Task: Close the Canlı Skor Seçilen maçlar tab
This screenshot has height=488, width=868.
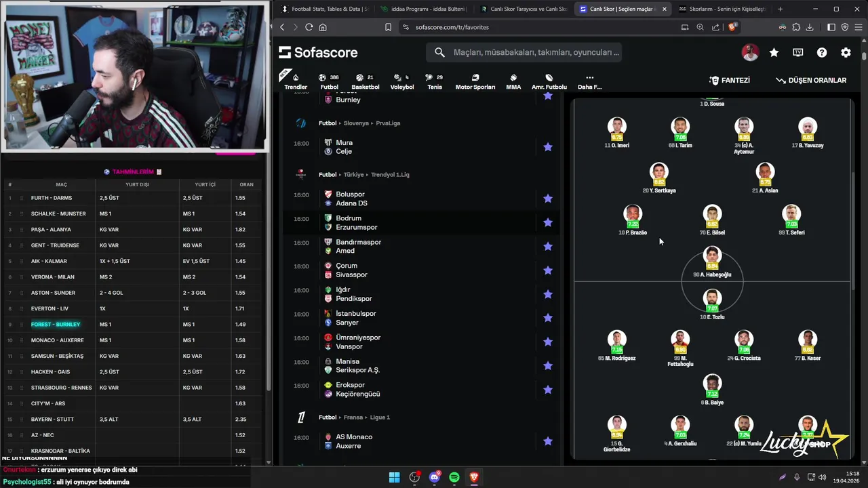Action: click(x=664, y=9)
